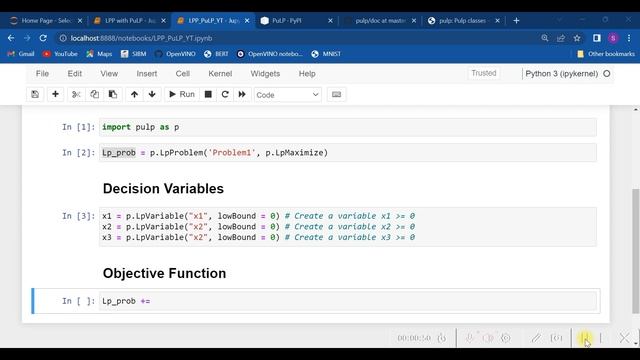Click into the Lp_prob += cell
Screen dimensions: 640x360
[348, 301]
